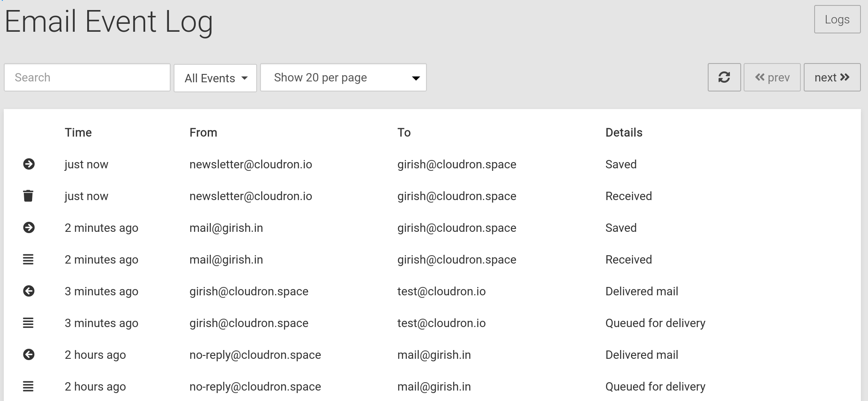Image resolution: width=868 pixels, height=401 pixels.
Task: Click right-arrow icon for mail@girish.in Saved row
Action: [x=29, y=228]
